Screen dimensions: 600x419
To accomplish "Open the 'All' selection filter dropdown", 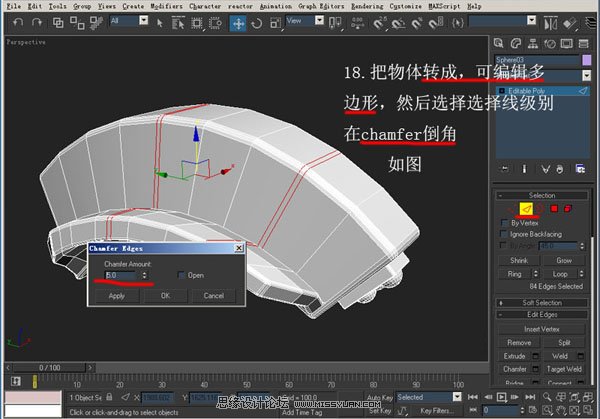I will tap(143, 21).
